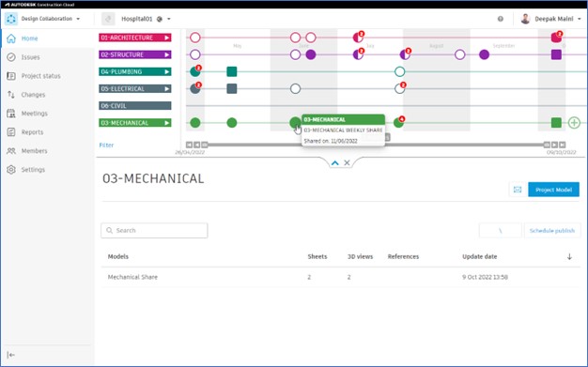Image resolution: width=588 pixels, height=367 pixels.
Task: Open the Changes arrows icon
Action: pyautogui.click(x=11, y=95)
